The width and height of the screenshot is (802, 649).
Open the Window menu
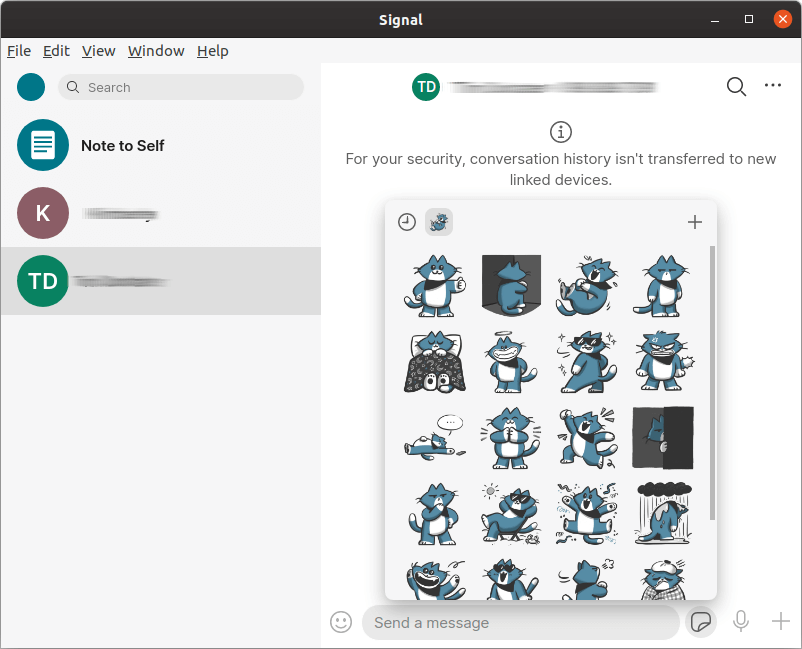(x=156, y=51)
